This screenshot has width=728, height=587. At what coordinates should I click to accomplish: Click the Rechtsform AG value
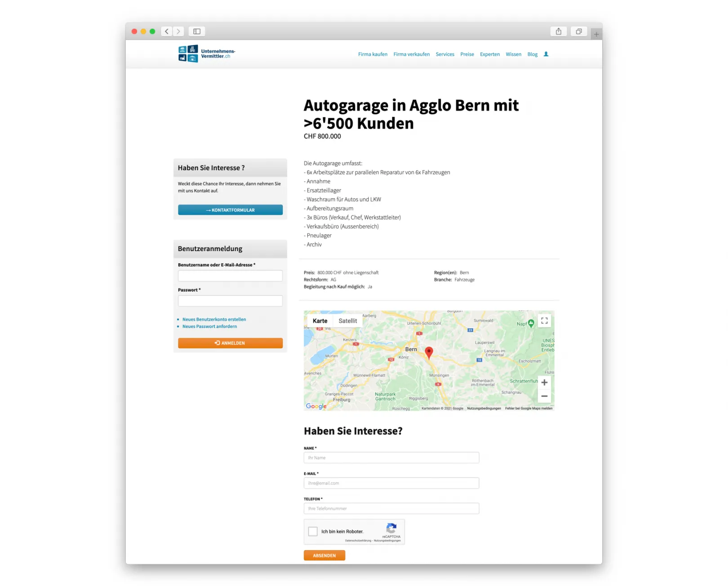click(333, 279)
